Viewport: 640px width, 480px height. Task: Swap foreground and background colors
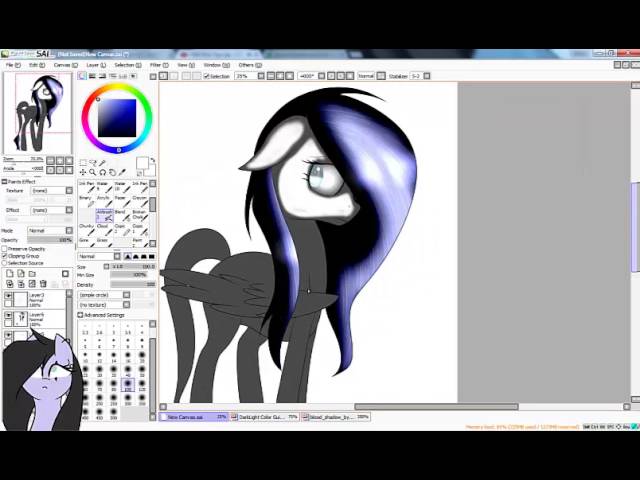click(x=153, y=160)
